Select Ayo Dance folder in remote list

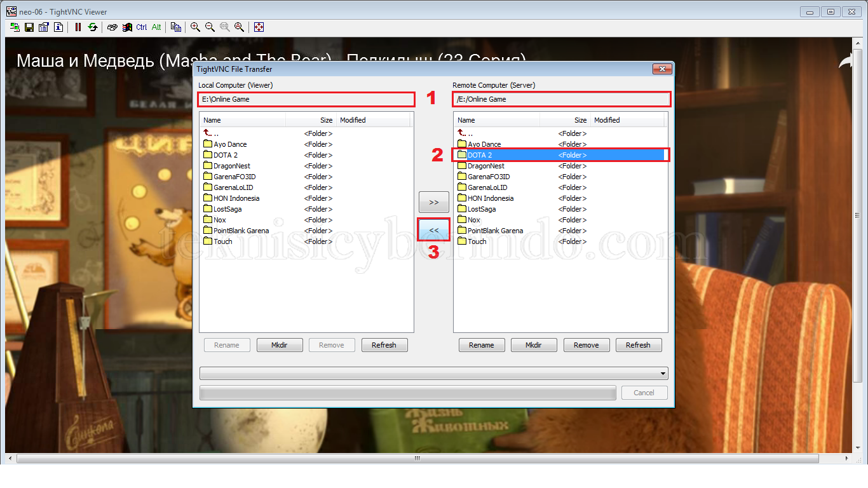click(480, 144)
